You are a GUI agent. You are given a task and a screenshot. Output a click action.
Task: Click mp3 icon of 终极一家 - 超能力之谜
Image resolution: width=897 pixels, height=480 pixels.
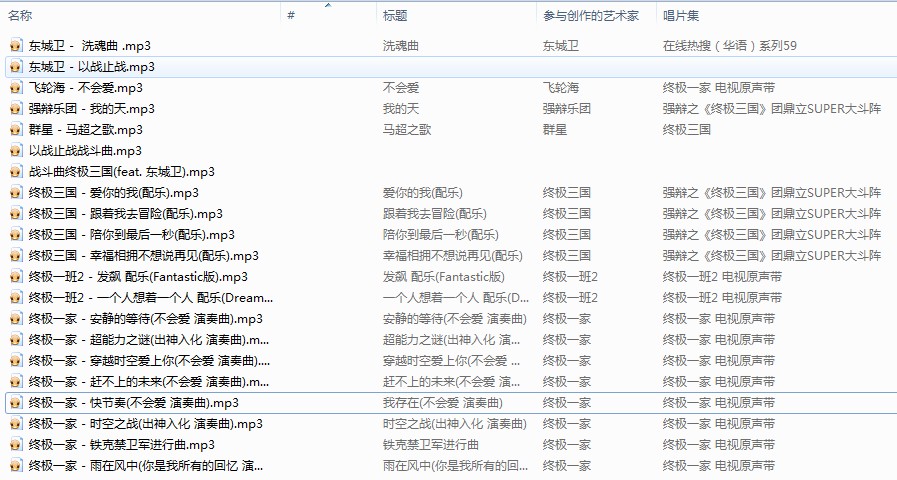17,340
